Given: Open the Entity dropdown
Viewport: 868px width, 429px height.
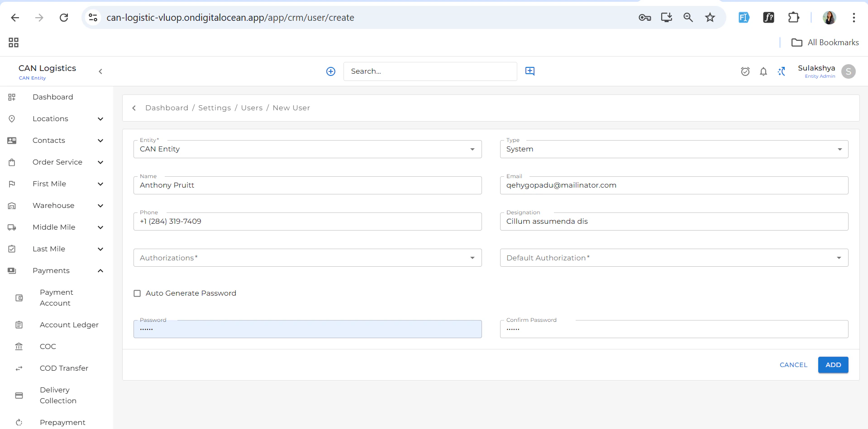Looking at the screenshot, I should point(308,149).
